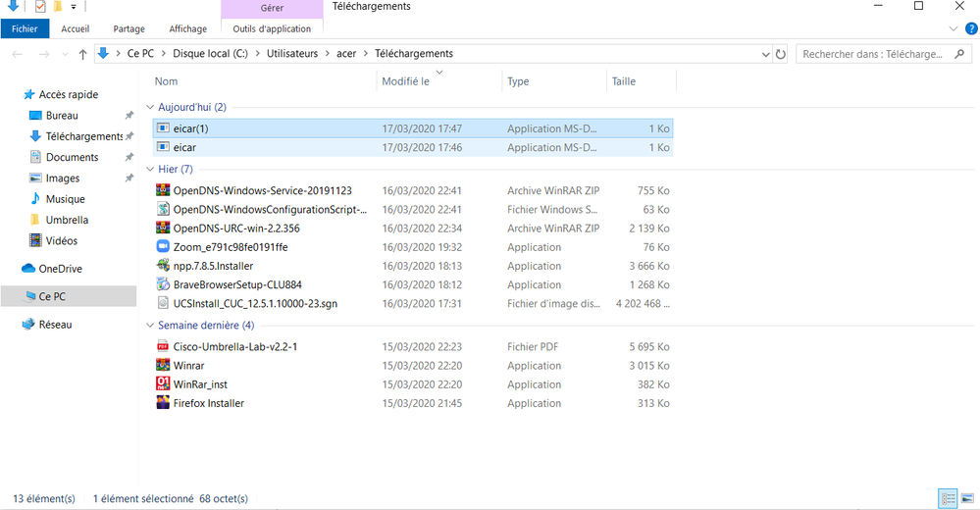Click the eicar(1) file icon
This screenshot has height=510, width=980.
163,128
